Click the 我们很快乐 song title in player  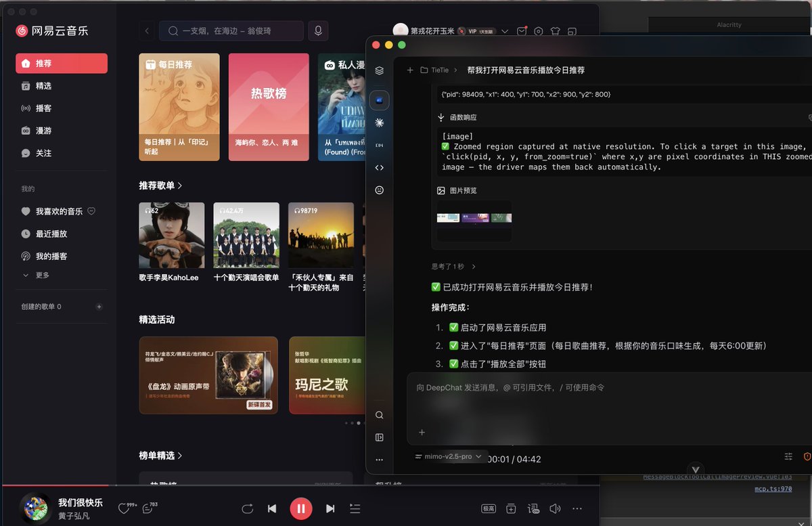(81, 502)
